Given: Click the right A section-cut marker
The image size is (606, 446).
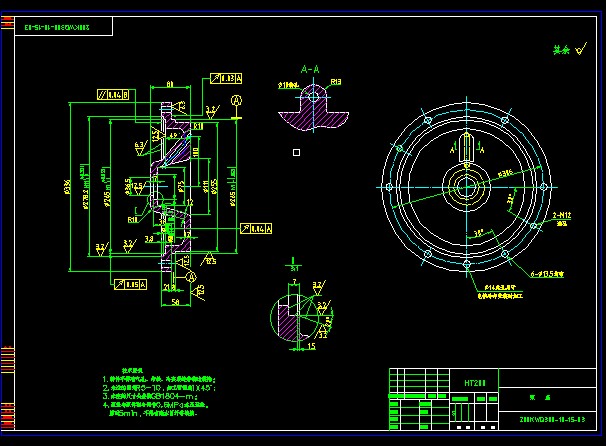Looking at the screenshot, I should [x=481, y=148].
